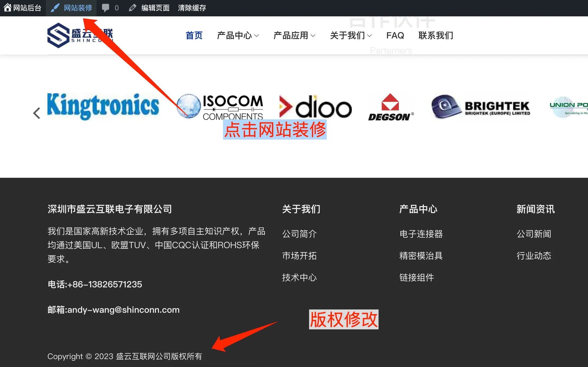
Task: Open the 电子连接器 footer link
Action: (421, 234)
